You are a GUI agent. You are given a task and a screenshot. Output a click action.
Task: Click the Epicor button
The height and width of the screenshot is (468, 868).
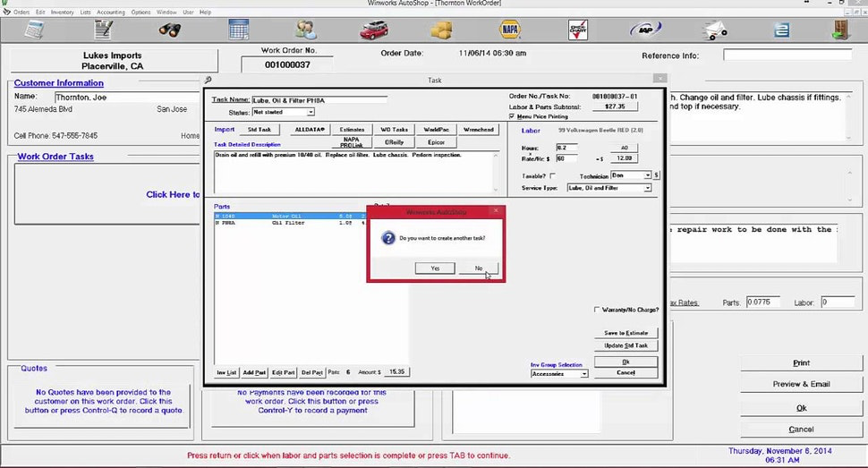tap(436, 142)
